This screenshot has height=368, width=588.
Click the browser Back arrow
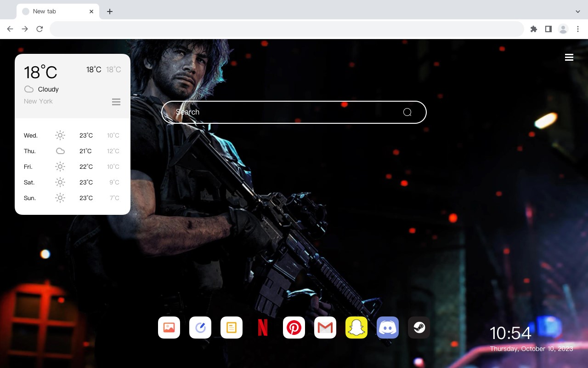(x=10, y=29)
